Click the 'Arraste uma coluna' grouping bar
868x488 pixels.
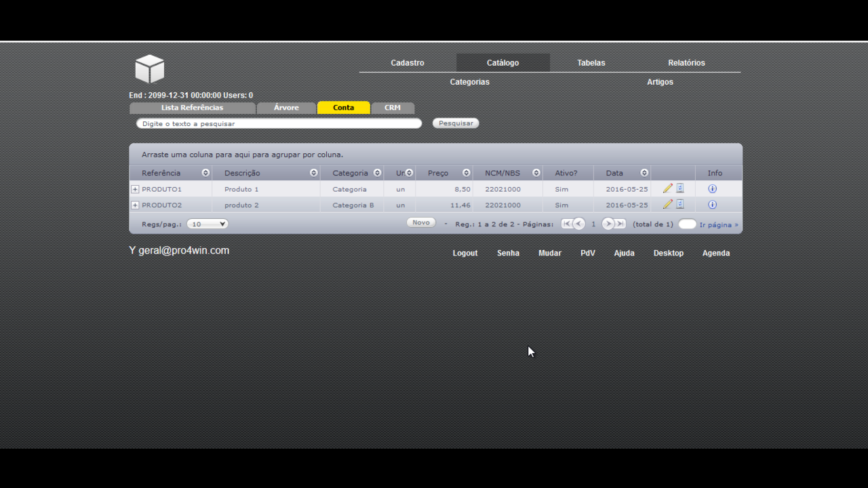click(435, 155)
